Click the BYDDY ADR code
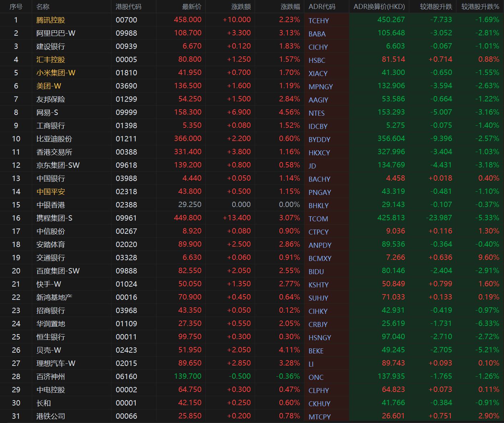The width and height of the screenshot is (504, 423). pos(319,140)
